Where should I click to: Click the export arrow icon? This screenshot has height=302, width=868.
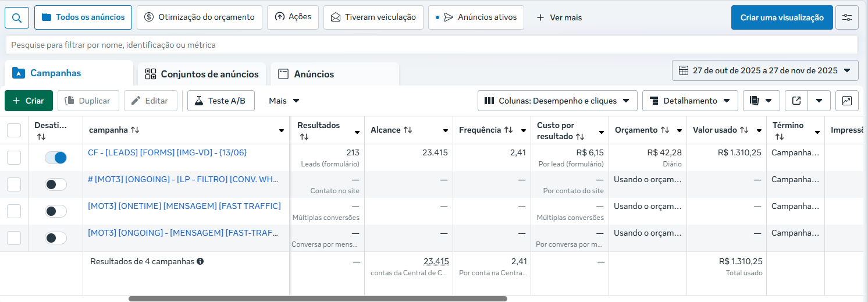point(796,101)
